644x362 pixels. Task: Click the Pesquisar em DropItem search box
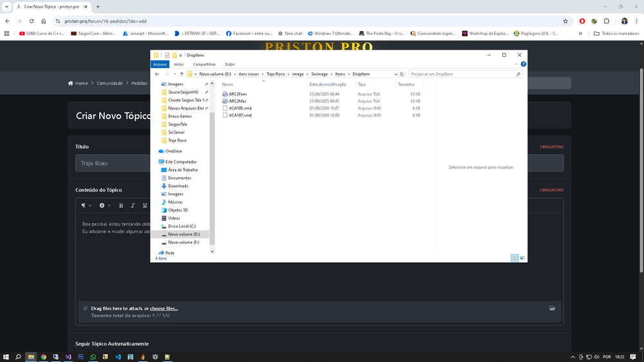[464, 74]
